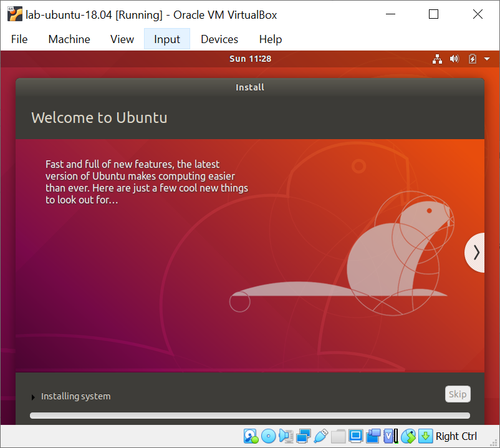
Task: Click the installation progress bar
Action: point(250,416)
